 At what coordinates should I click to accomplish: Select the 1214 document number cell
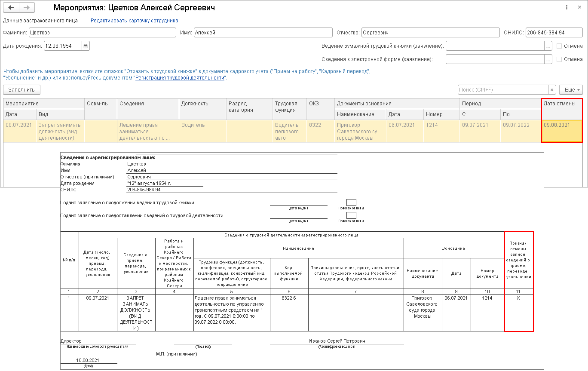pyautogui.click(x=442, y=131)
